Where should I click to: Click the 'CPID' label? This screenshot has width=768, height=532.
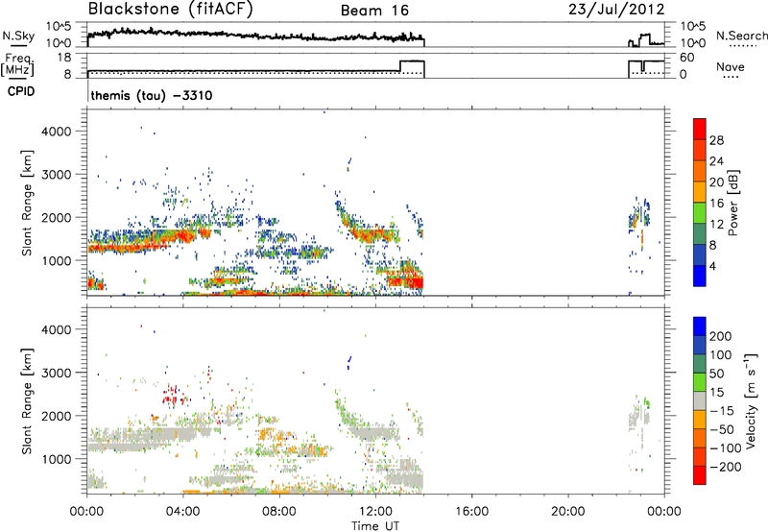click(21, 91)
